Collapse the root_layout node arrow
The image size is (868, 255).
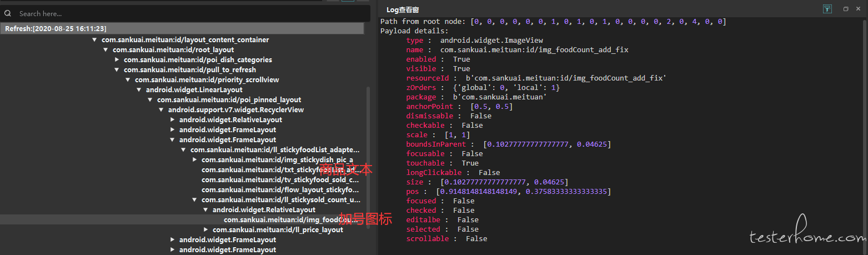[x=106, y=50]
